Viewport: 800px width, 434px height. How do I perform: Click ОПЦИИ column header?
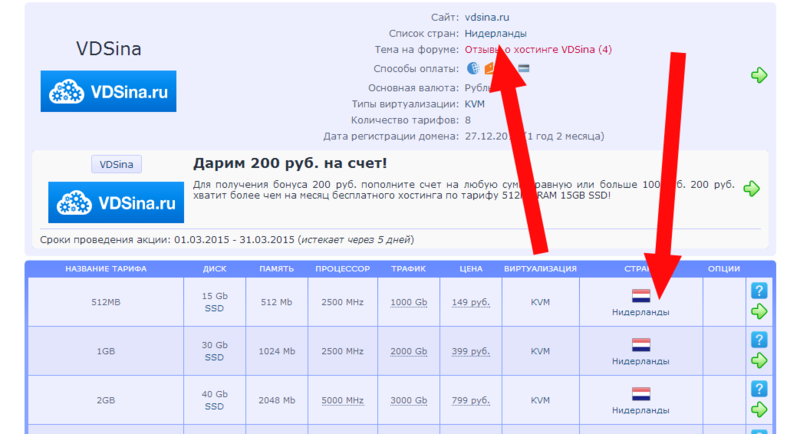[724, 269]
